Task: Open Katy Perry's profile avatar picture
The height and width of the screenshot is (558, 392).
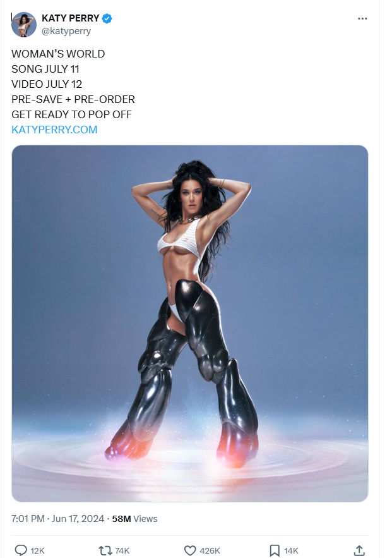Action: tap(24, 25)
